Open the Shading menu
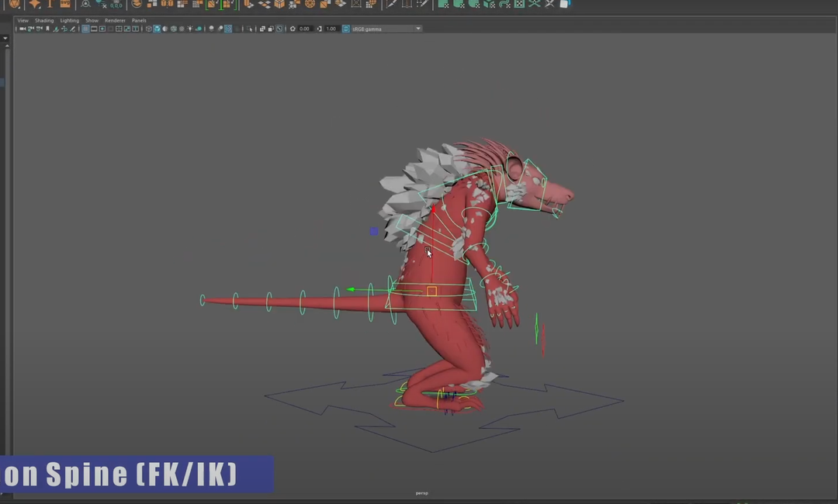838x504 pixels. click(x=44, y=21)
